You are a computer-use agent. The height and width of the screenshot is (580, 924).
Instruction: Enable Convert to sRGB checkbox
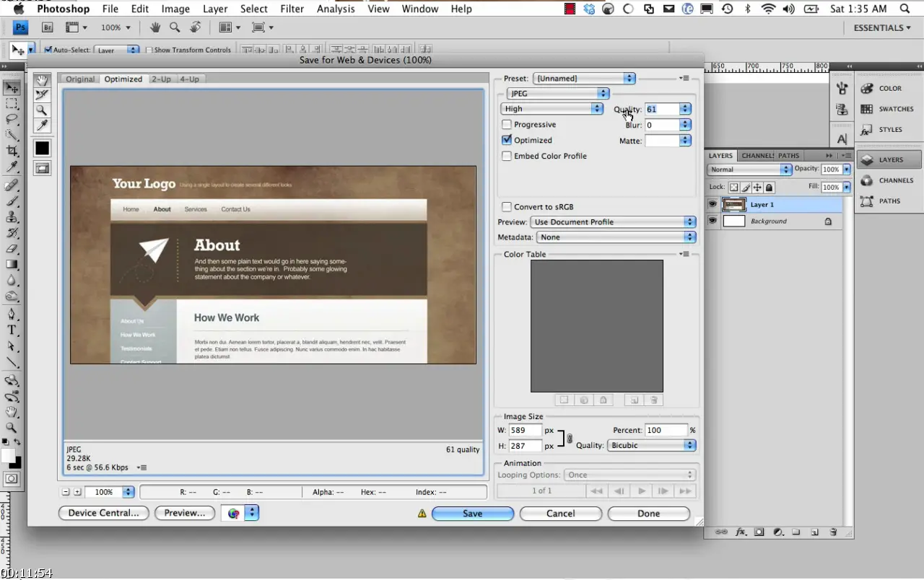coord(507,207)
